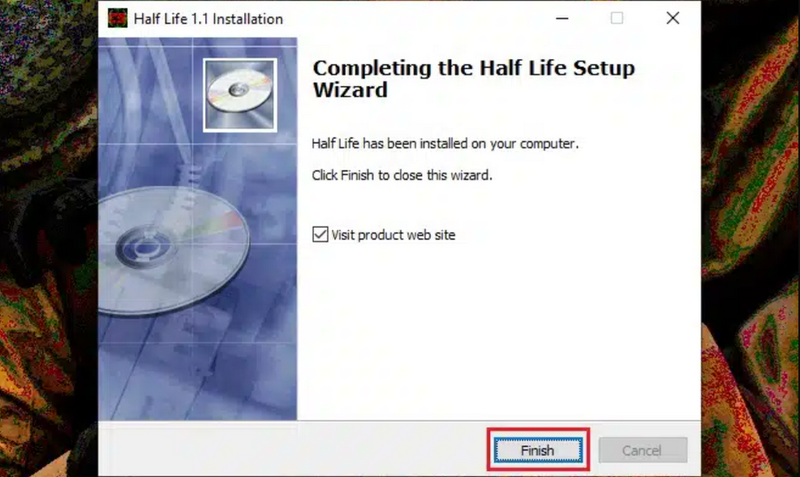
Task: Click the "Click Finish to close this wizard" text
Action: click(402, 175)
